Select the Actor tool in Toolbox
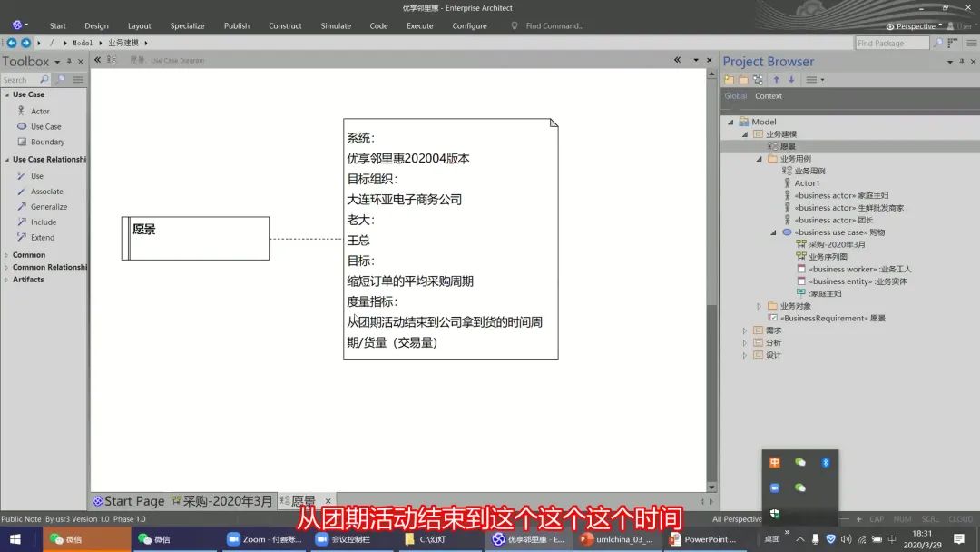The width and height of the screenshot is (980, 552). click(39, 112)
